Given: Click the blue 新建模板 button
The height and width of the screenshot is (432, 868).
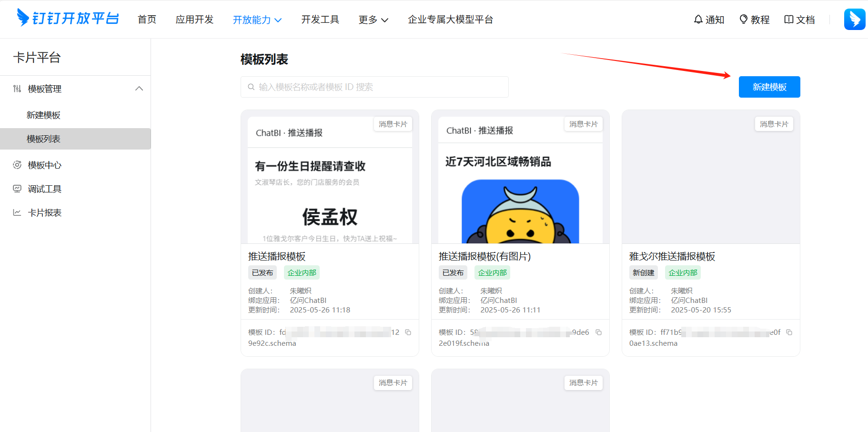Looking at the screenshot, I should [x=769, y=87].
